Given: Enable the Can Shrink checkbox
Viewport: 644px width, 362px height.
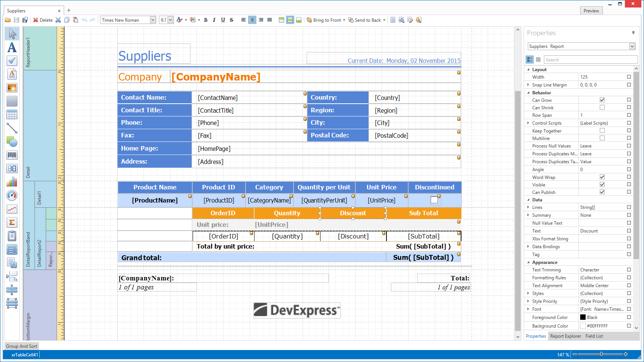Looking at the screenshot, I should point(602,107).
